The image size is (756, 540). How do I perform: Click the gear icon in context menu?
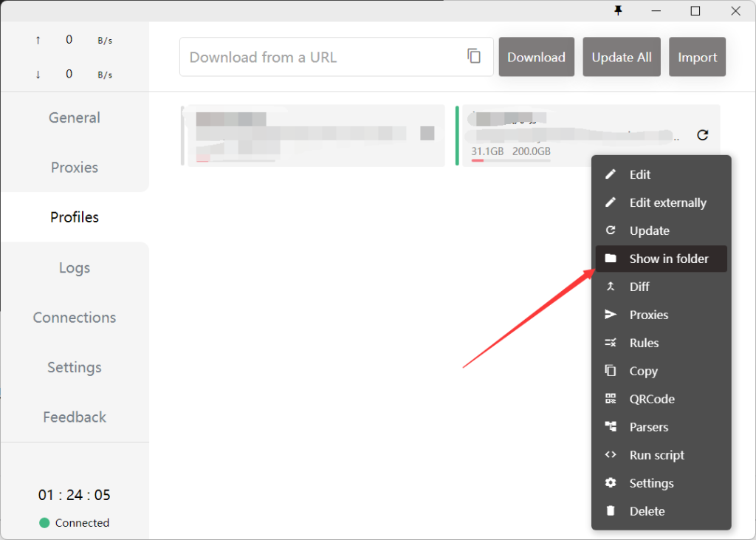(x=611, y=483)
